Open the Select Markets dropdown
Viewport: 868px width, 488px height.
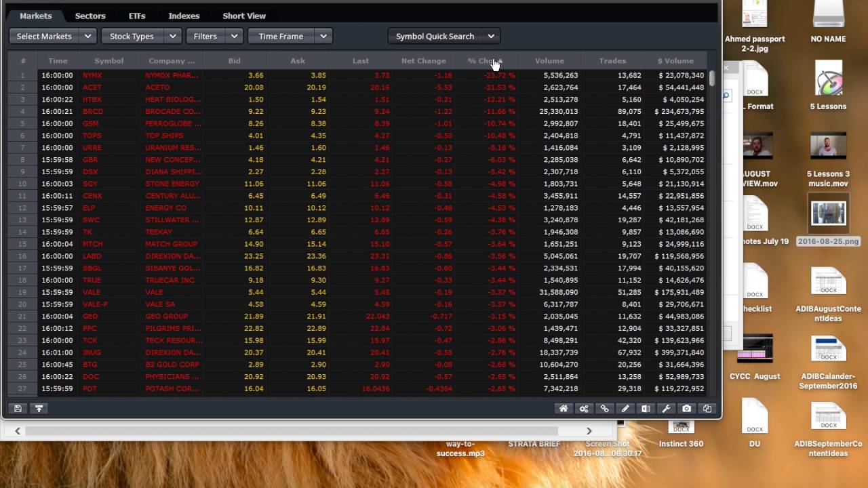pyautogui.click(x=53, y=36)
